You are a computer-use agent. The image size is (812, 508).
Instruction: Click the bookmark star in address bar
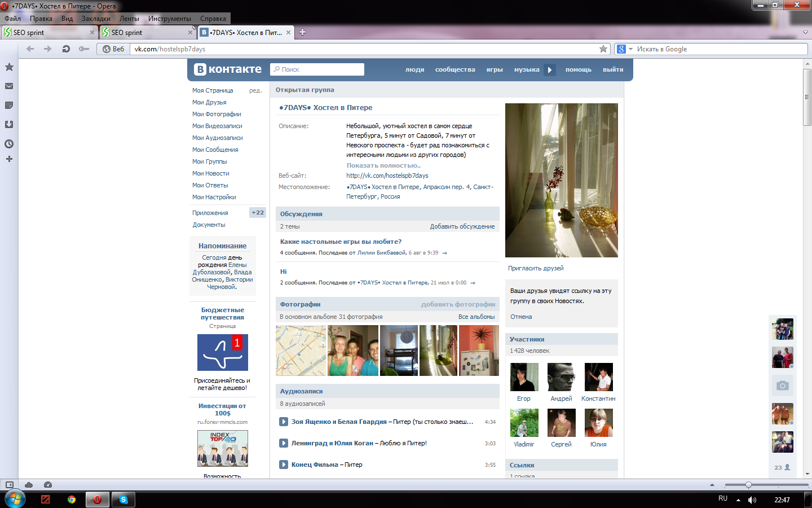coord(603,49)
